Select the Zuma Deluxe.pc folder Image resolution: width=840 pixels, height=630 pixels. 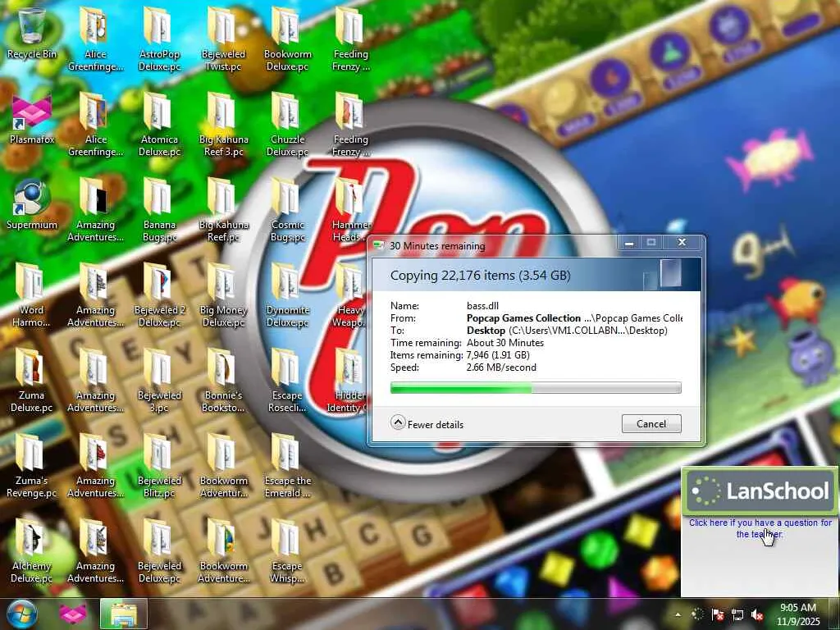click(x=31, y=381)
